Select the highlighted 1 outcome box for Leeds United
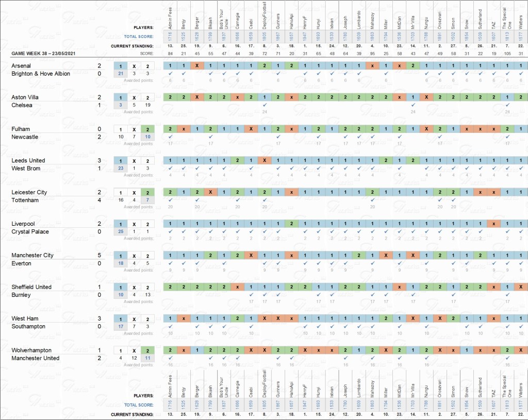The height and width of the screenshot is (420, 528). pos(121,161)
